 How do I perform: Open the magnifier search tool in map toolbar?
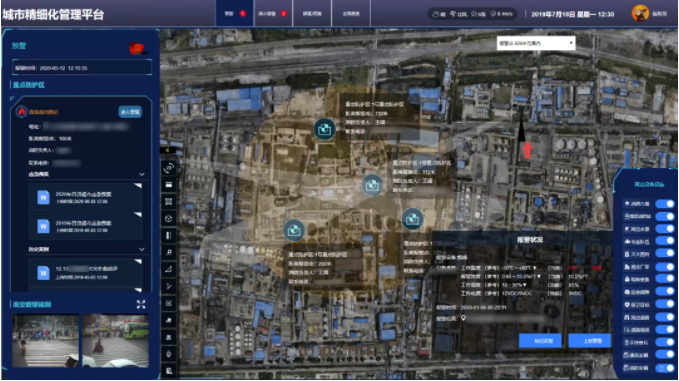click(169, 252)
